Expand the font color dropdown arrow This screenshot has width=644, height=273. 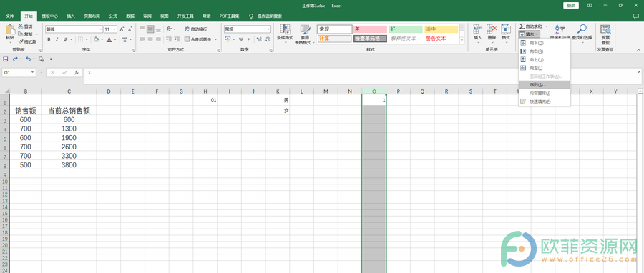[114, 40]
